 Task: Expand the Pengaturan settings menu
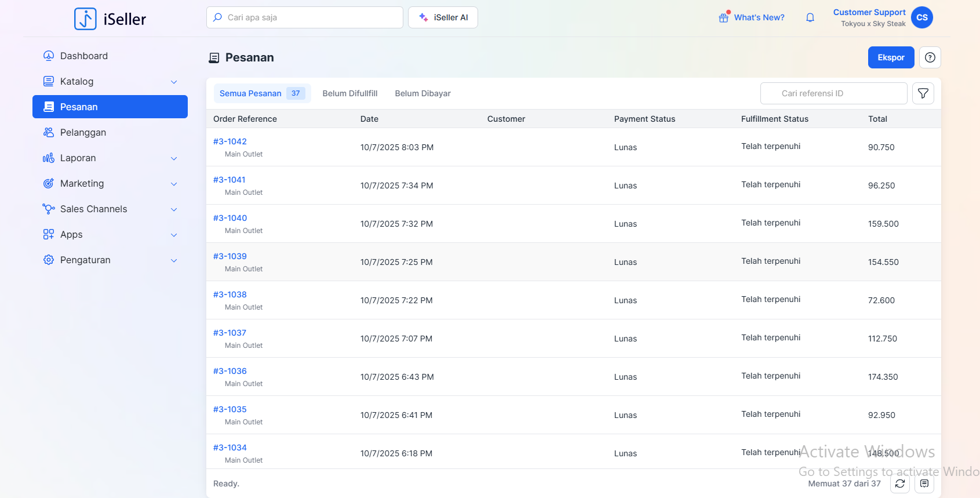point(174,260)
